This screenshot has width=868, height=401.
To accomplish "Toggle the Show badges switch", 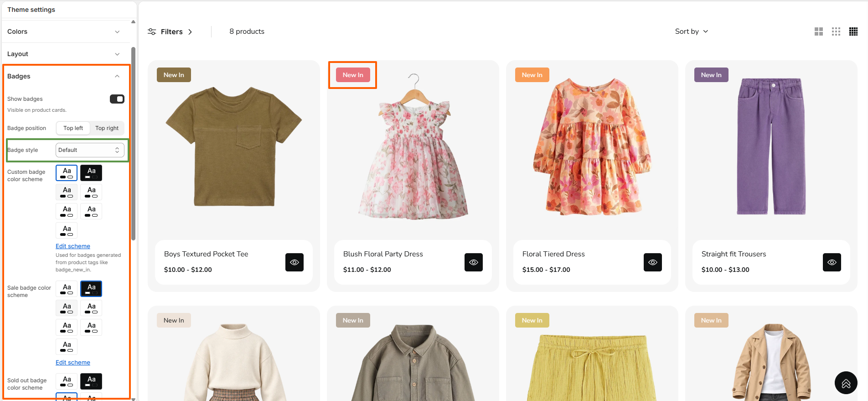I will click(x=117, y=99).
